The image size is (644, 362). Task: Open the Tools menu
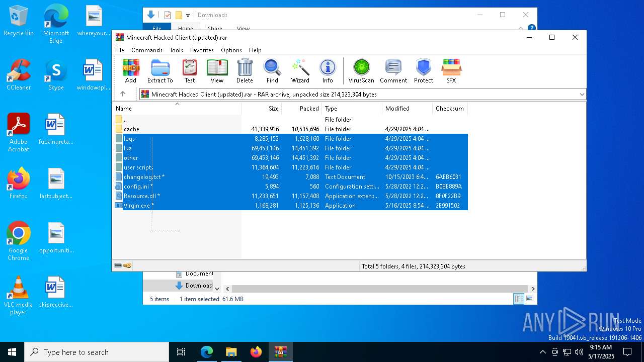coord(176,50)
